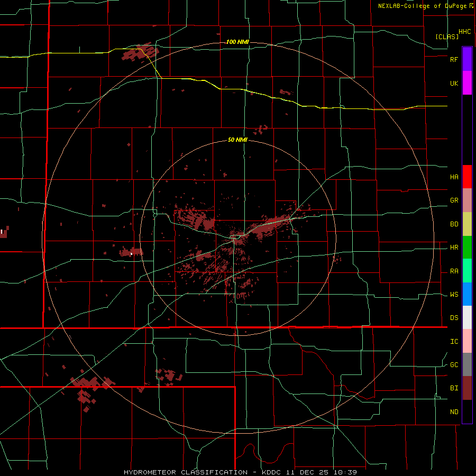Image resolution: width=476 pixels, height=476 pixels.
Task: Click the white DS legend swatch
Action: point(467,317)
